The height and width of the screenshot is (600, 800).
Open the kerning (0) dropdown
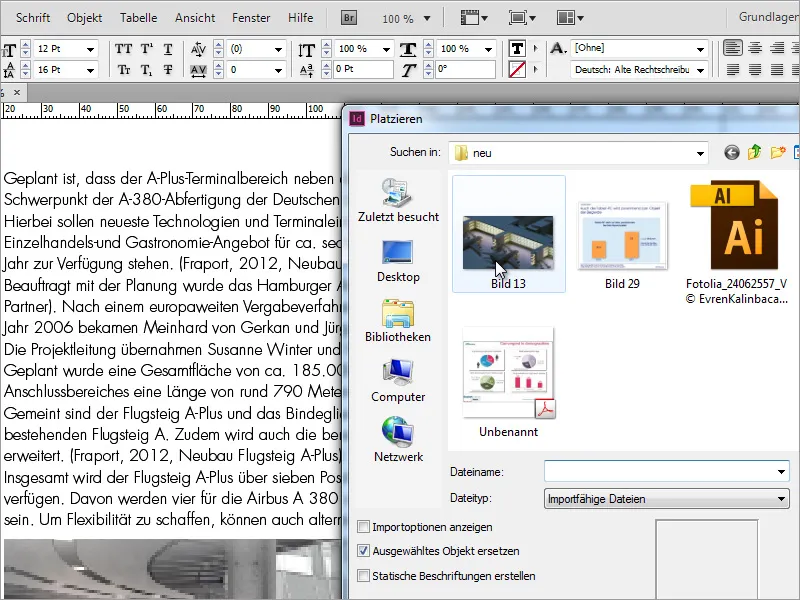coord(278,49)
